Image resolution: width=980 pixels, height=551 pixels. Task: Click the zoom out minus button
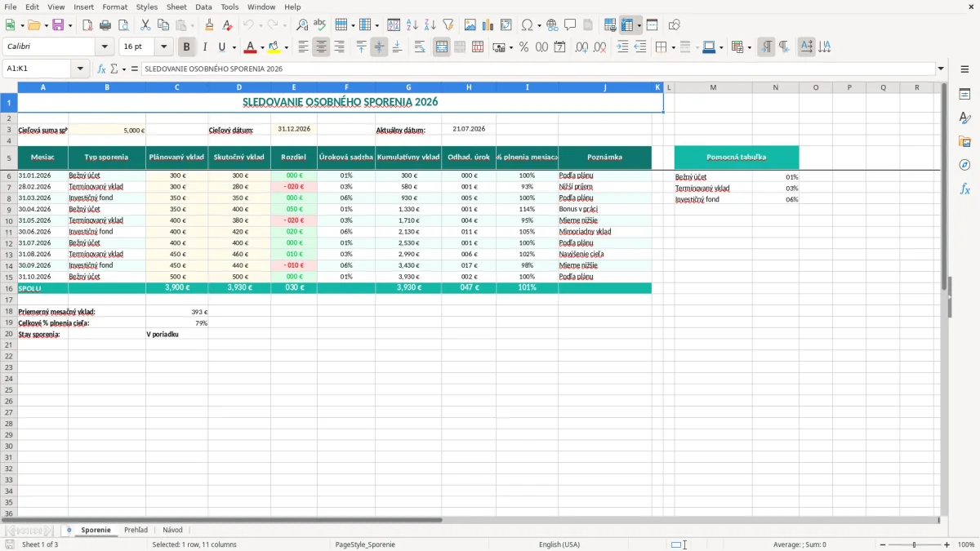pyautogui.click(x=883, y=544)
